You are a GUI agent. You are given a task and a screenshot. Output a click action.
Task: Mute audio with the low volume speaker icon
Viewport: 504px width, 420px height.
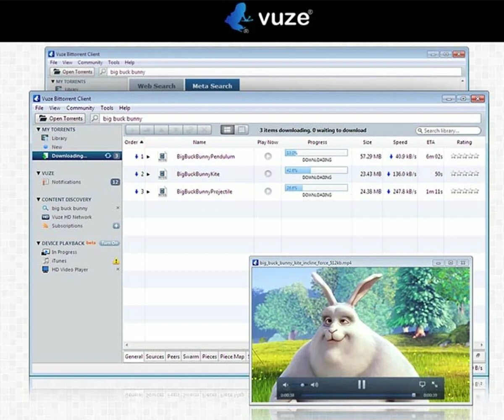pyautogui.click(x=286, y=385)
